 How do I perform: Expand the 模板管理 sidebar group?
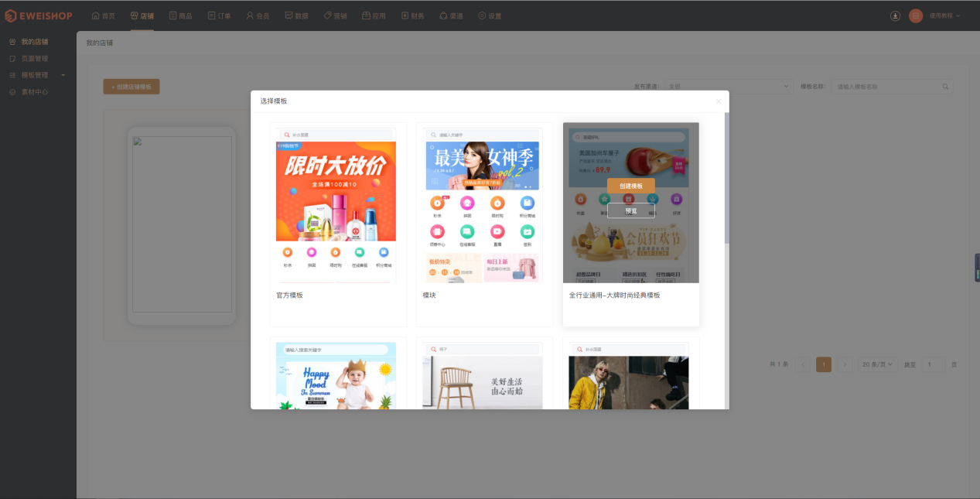pyautogui.click(x=38, y=75)
